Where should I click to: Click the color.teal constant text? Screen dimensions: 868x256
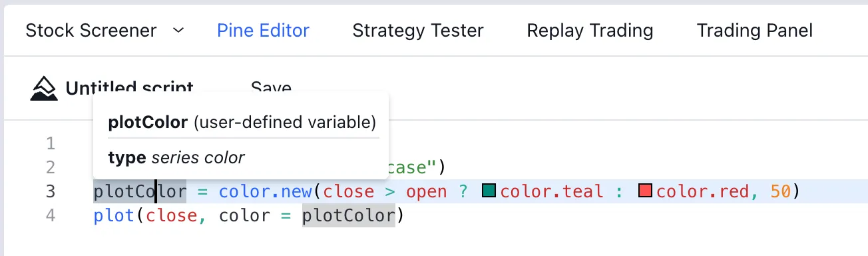point(552,192)
